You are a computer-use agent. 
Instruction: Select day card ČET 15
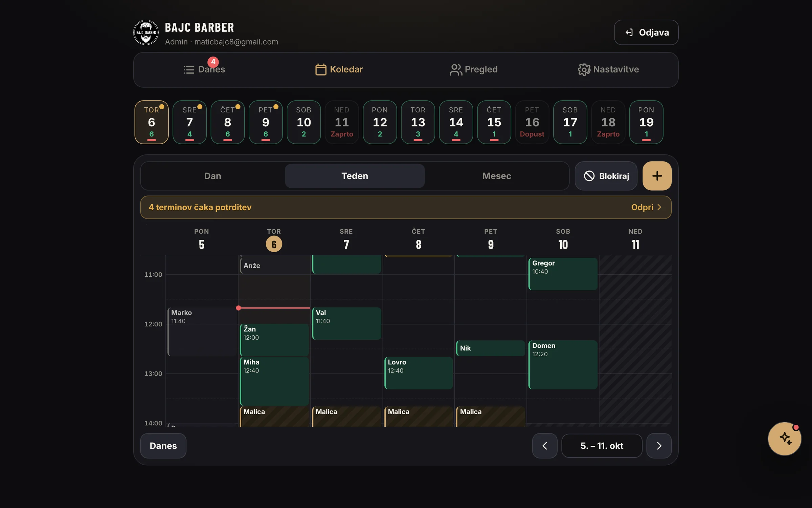point(494,122)
